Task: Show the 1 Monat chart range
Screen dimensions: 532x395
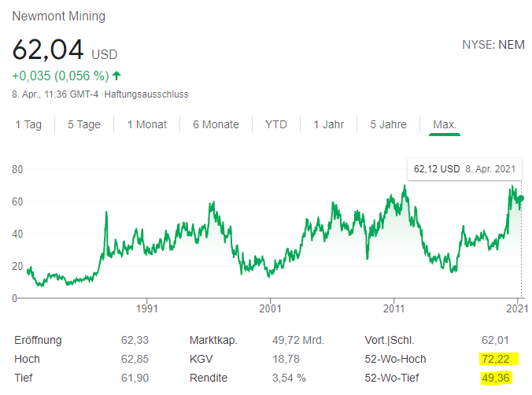Action: (x=147, y=124)
